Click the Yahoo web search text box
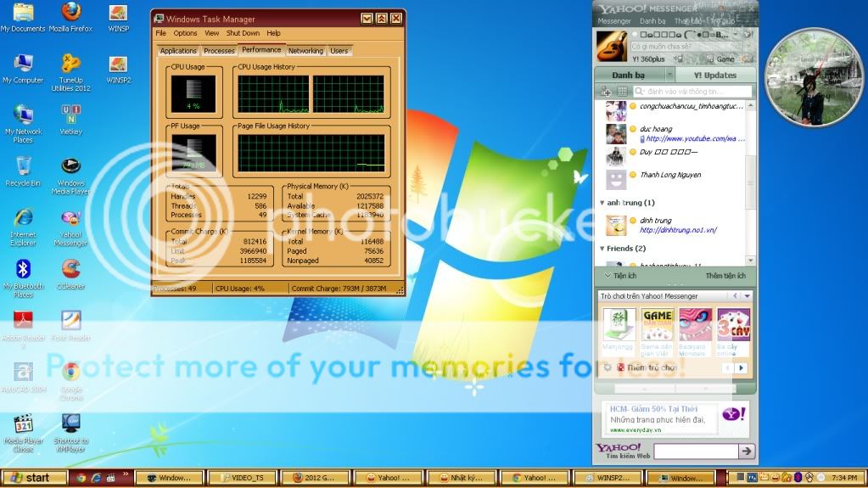868x488 pixels. click(696, 452)
